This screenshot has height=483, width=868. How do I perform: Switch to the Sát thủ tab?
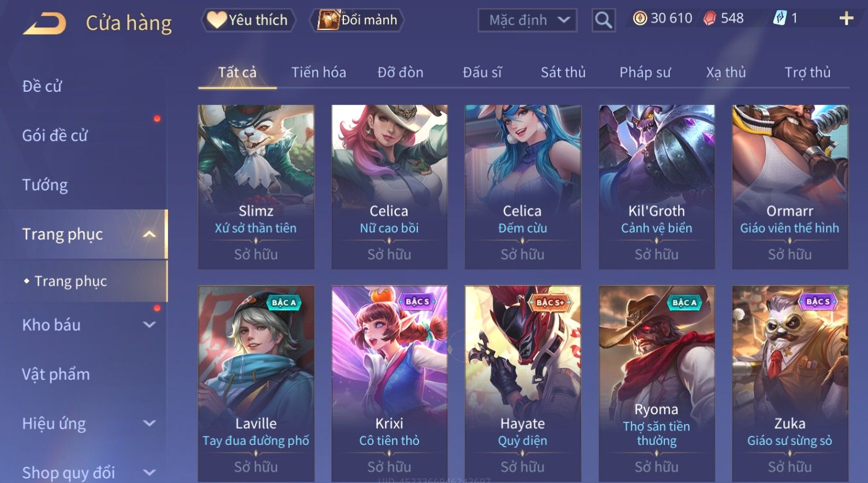click(563, 73)
